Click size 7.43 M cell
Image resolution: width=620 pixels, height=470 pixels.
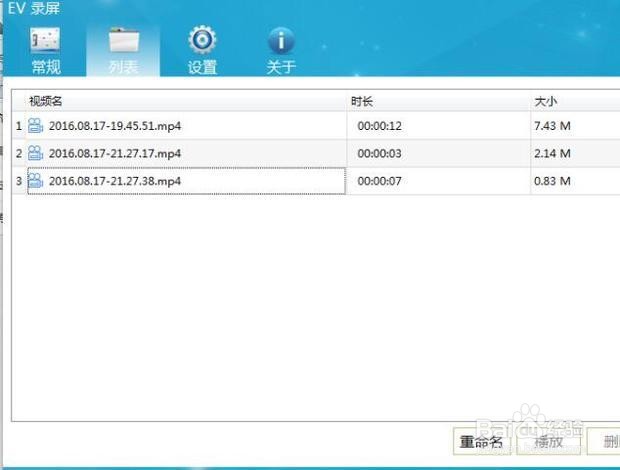click(x=552, y=126)
